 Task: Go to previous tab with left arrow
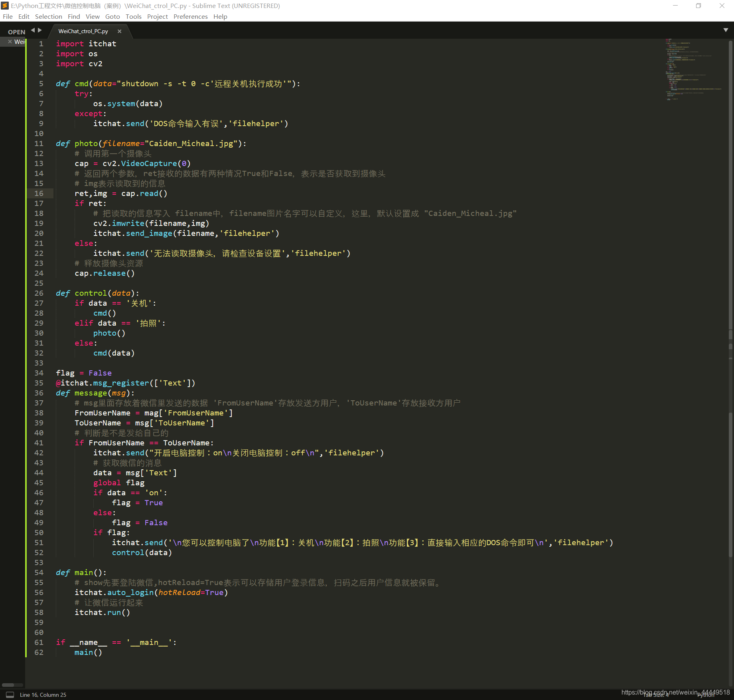pyautogui.click(x=33, y=30)
